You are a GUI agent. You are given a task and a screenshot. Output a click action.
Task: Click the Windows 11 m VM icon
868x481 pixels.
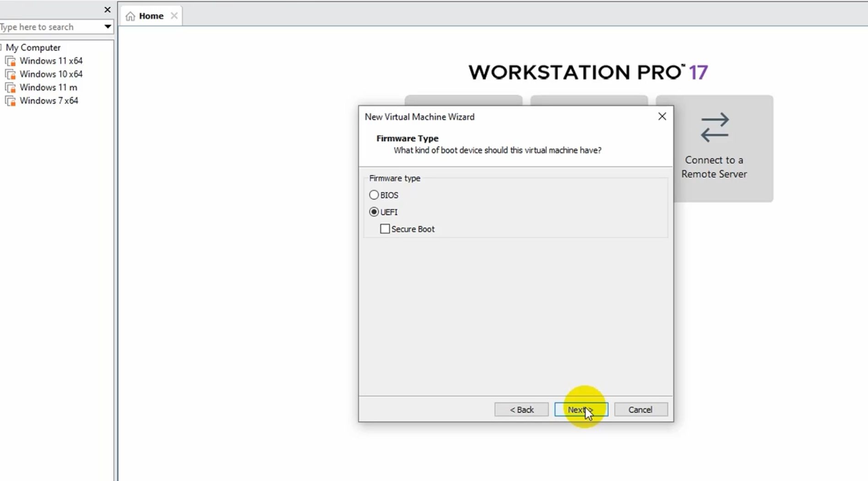pyautogui.click(x=11, y=87)
